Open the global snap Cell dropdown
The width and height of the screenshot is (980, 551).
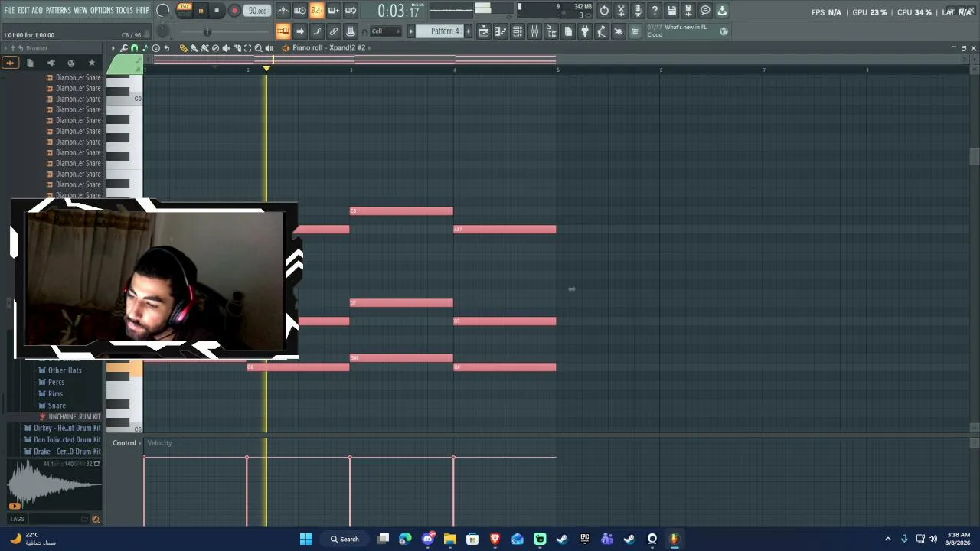(x=385, y=31)
